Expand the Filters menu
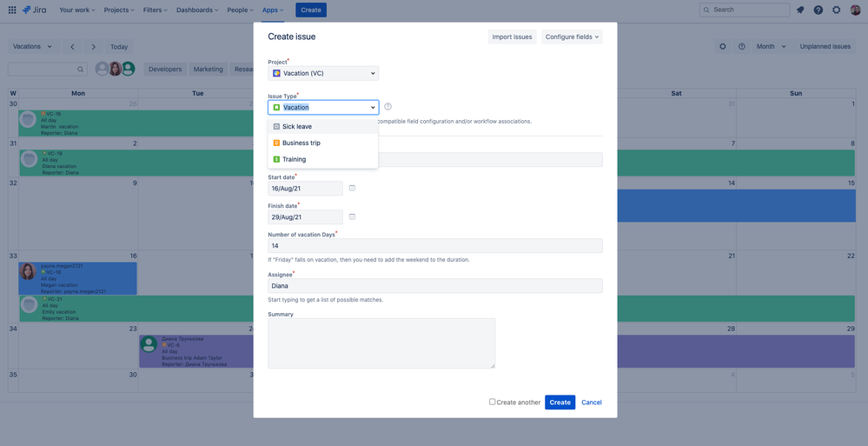 pyautogui.click(x=156, y=10)
